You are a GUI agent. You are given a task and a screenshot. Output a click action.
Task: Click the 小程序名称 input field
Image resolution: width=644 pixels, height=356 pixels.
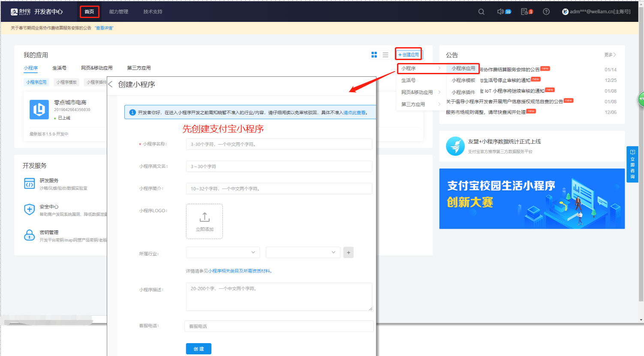click(279, 144)
